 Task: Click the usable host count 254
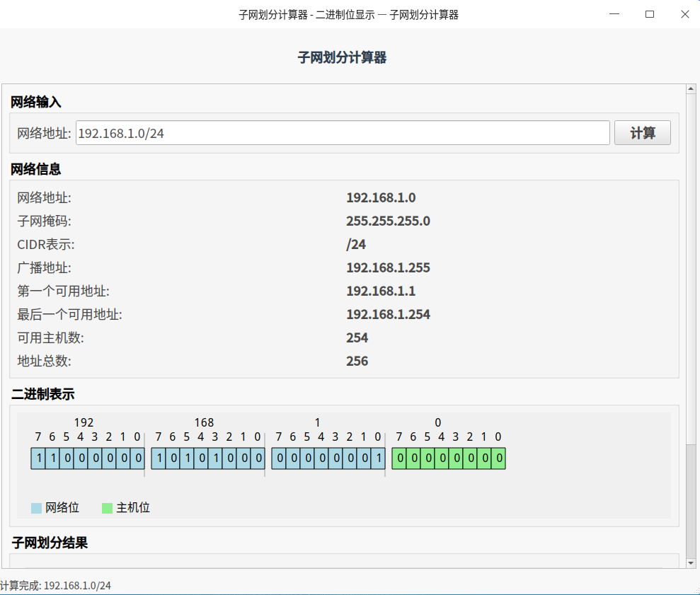pos(357,338)
